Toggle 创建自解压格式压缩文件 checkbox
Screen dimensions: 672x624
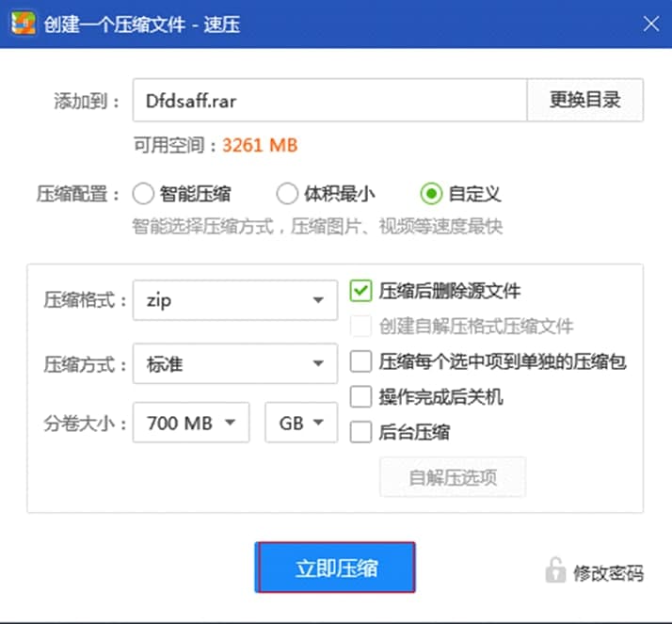(360, 327)
